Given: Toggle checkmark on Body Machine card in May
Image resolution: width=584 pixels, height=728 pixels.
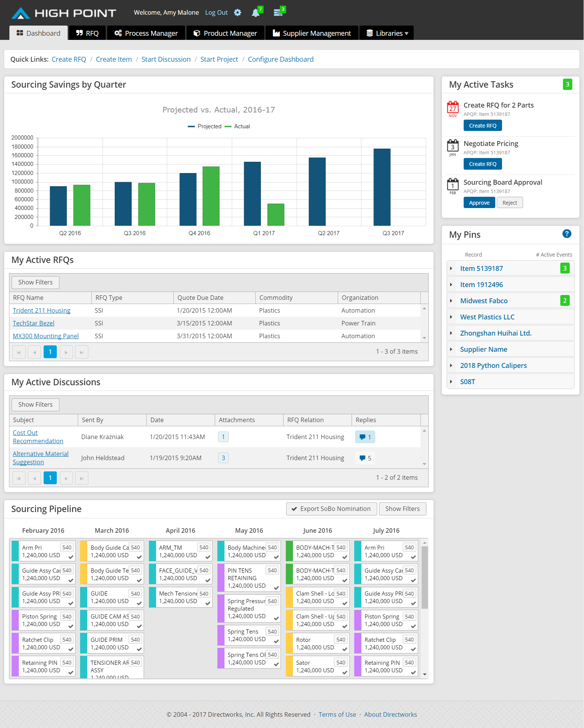Looking at the screenshot, I should point(276,558).
